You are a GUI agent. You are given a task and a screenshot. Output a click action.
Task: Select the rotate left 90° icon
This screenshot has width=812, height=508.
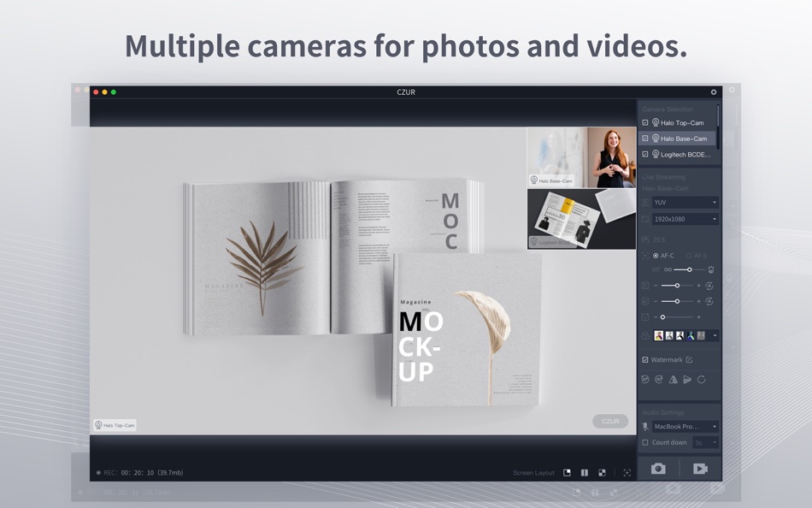[644, 380]
